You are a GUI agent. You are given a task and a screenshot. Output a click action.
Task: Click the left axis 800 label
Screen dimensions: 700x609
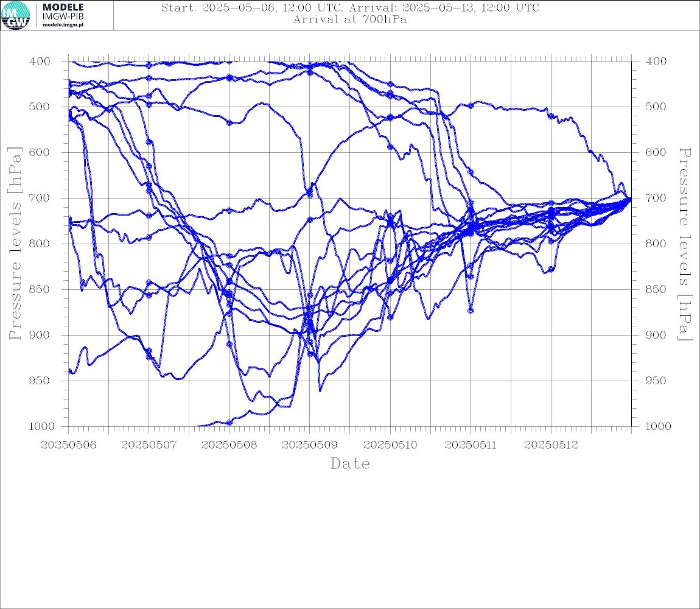[x=40, y=244]
